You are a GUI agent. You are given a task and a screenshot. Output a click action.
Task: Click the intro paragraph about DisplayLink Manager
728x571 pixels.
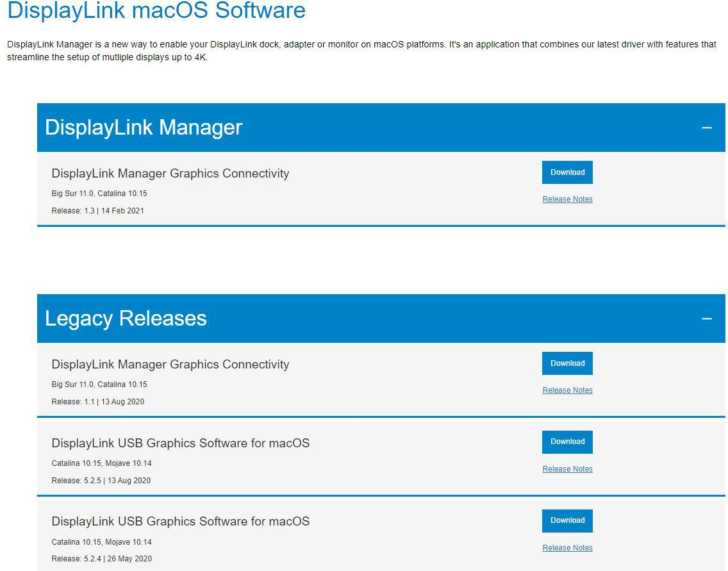pyautogui.click(x=361, y=51)
